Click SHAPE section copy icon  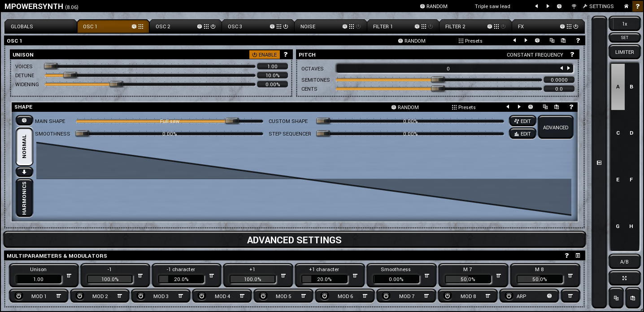545,107
